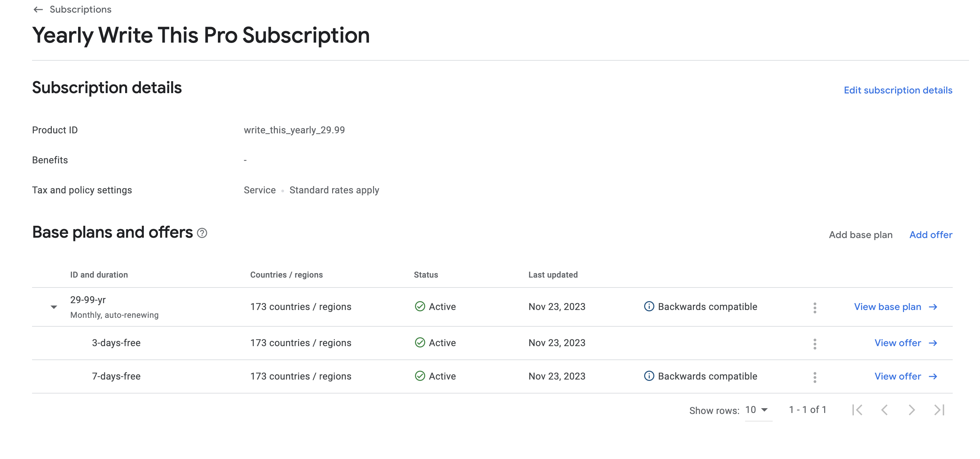This screenshot has width=980, height=459.
Task: Open three-dot menu for 7-days-free offer
Action: (815, 377)
